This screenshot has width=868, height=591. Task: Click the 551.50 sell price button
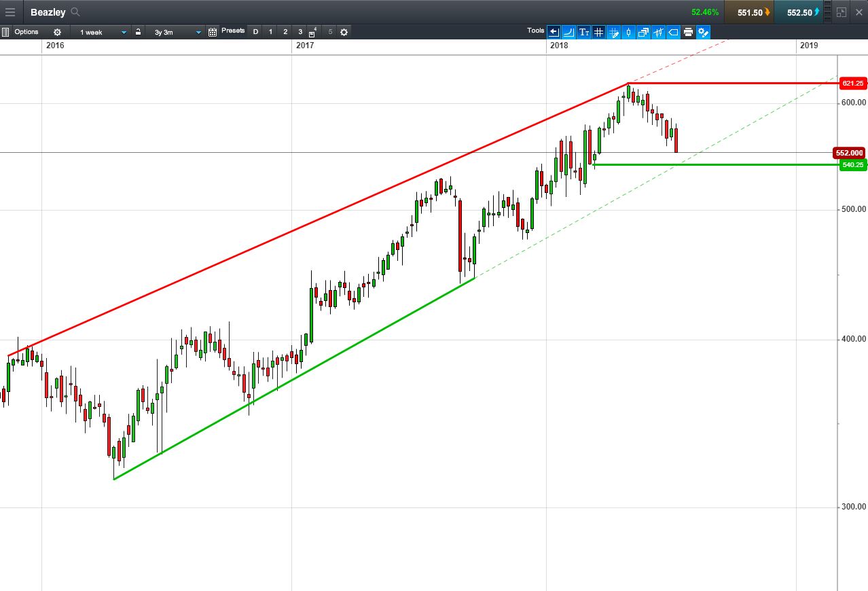tap(748, 12)
